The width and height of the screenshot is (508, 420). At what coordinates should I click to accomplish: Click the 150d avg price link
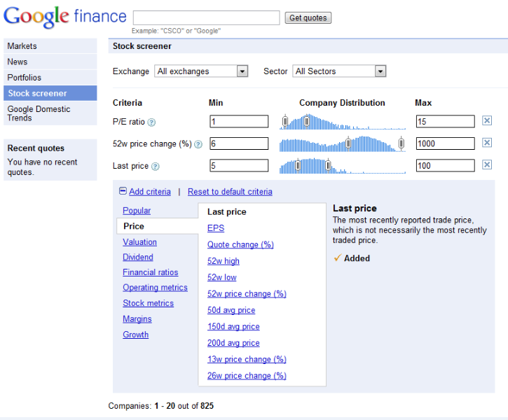(233, 326)
